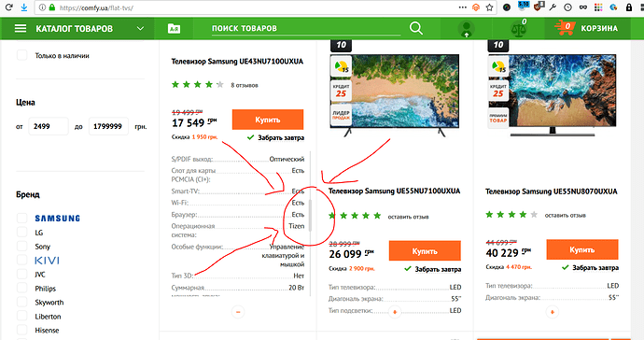The width and height of the screenshot is (644, 340).
Task: Click the browser reload icon
Action: point(8,7)
